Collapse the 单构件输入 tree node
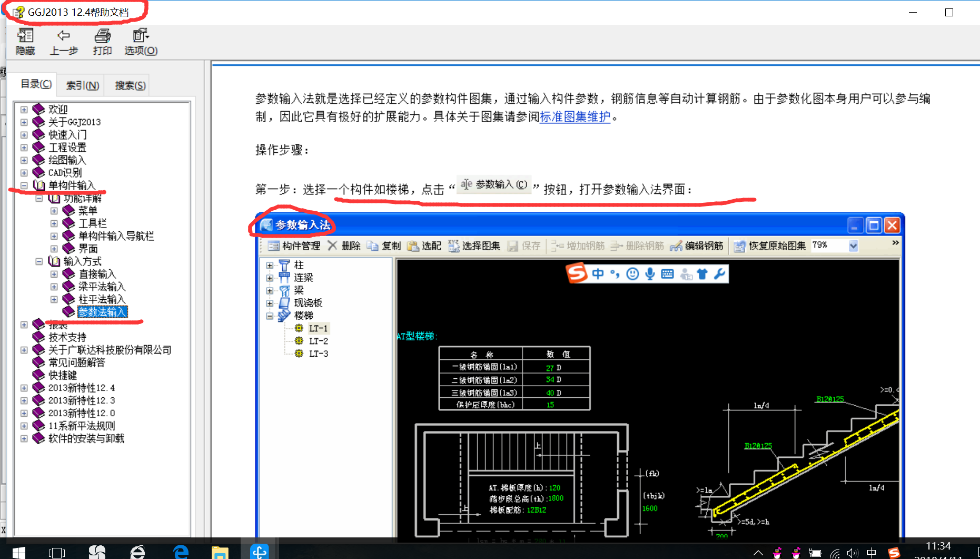The height and width of the screenshot is (559, 980). coord(24,185)
